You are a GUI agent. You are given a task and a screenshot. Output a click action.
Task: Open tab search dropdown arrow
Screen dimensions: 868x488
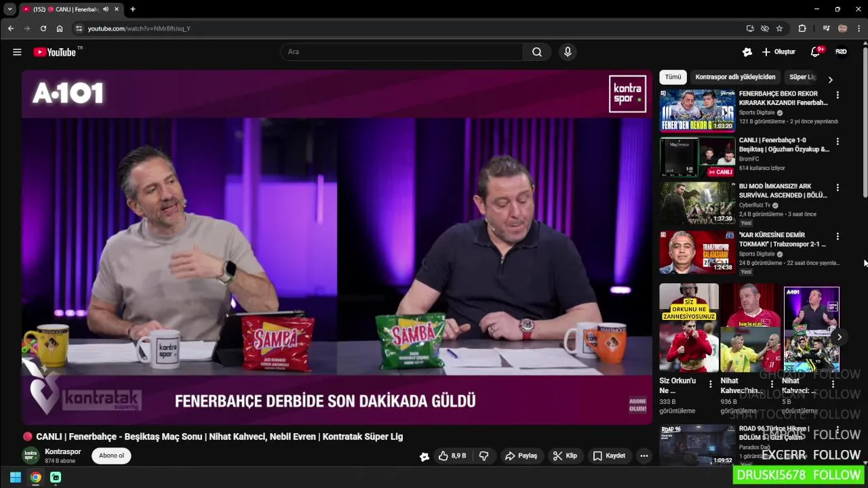coord(9,9)
